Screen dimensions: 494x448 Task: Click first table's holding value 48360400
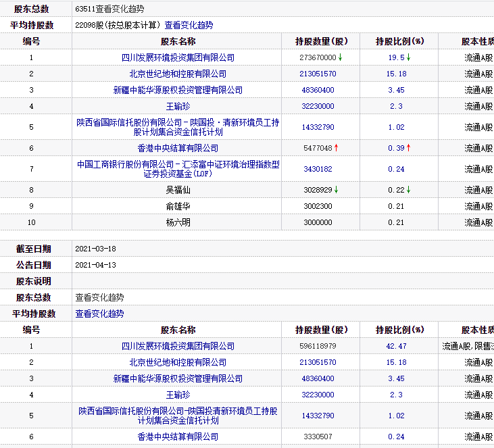[x=318, y=90]
